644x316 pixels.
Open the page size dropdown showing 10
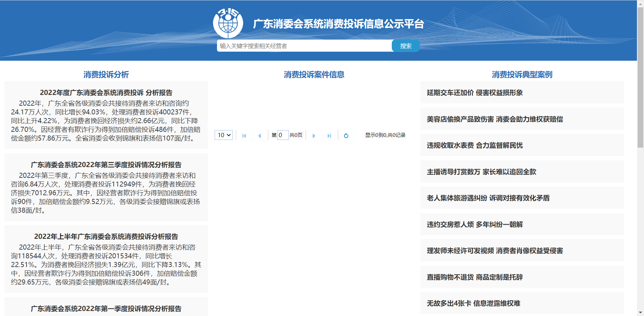224,135
